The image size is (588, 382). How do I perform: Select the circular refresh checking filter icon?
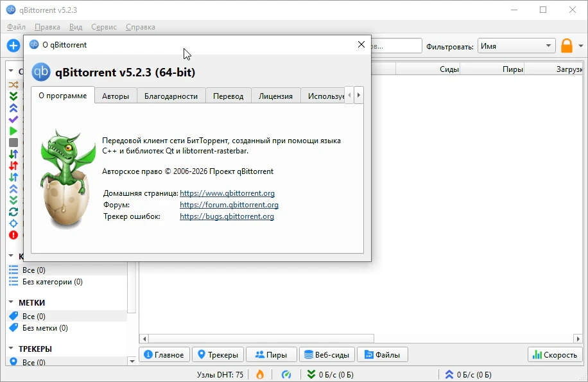coord(13,212)
